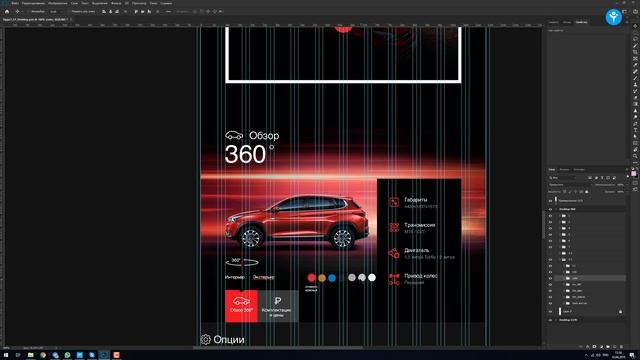The width and height of the screenshot is (640, 360).
Task: Select the Pen tool
Action: [x=635, y=123]
